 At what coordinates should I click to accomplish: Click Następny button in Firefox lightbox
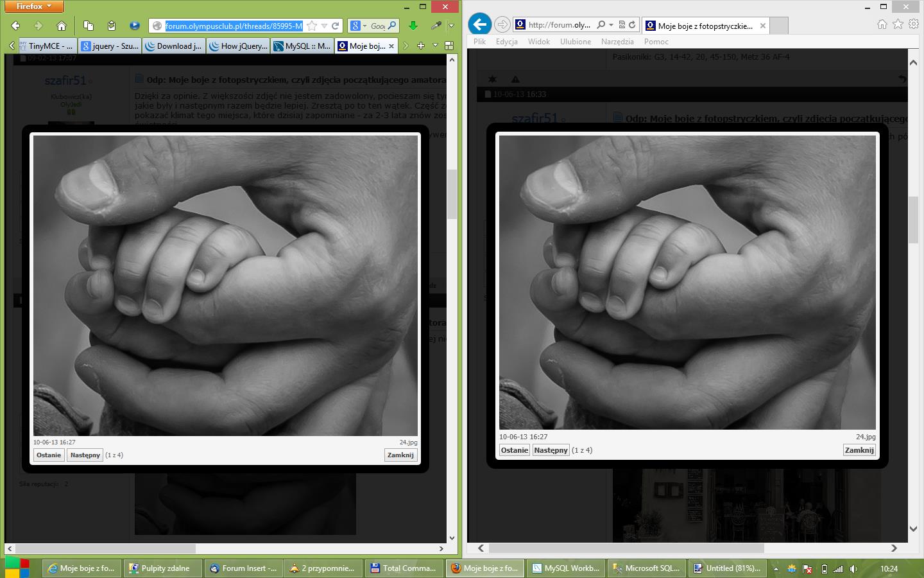[x=85, y=455]
